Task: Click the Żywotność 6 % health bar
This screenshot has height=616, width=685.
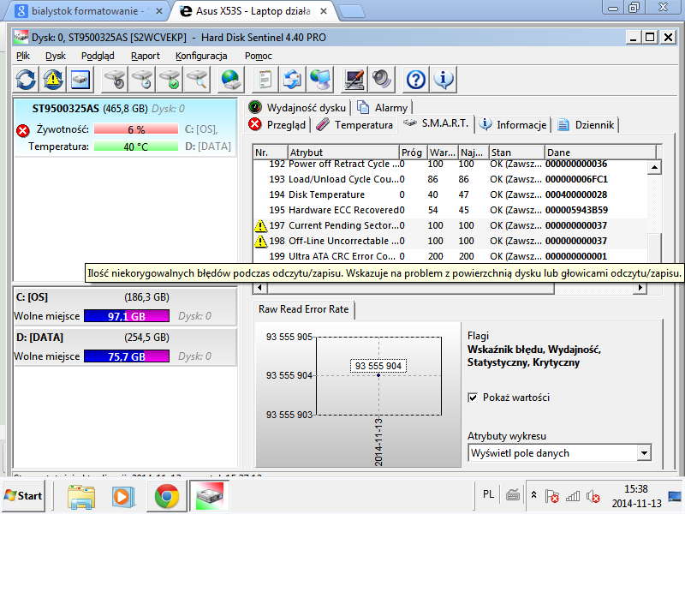Action: pos(136,129)
